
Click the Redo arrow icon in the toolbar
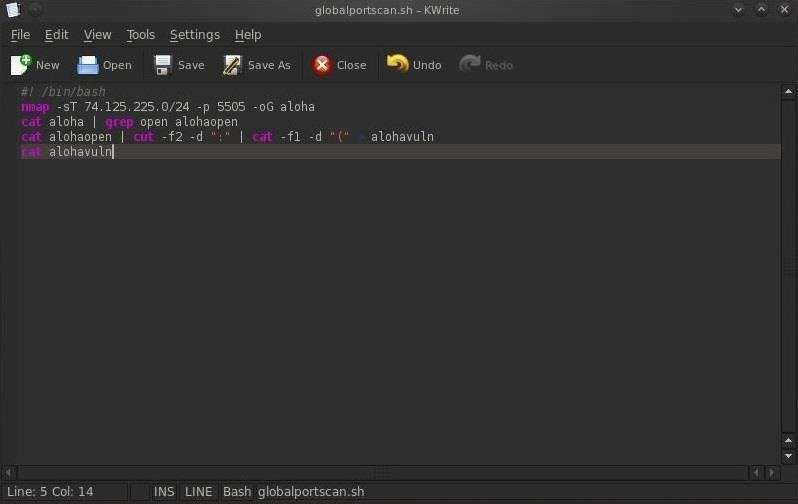(470, 65)
